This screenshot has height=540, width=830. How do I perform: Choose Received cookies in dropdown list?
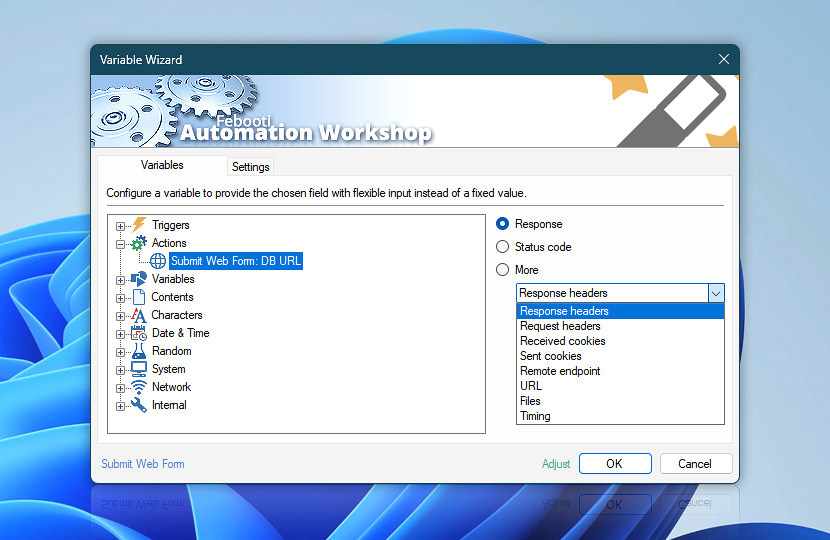(620, 341)
